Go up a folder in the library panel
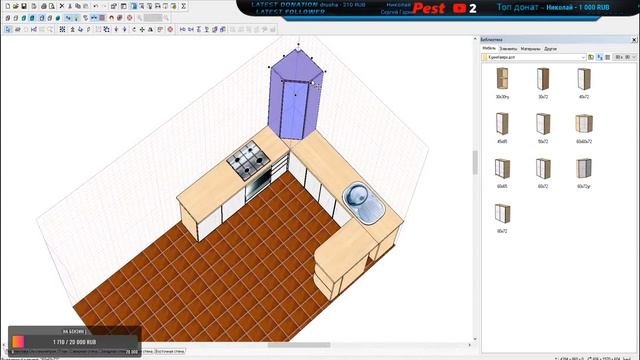640x360 pixels. click(591, 57)
